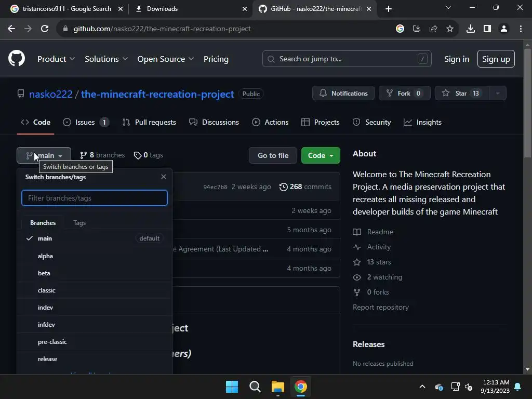Open Chrome three-dot menu
This screenshot has width=532, height=399.
coord(521,29)
